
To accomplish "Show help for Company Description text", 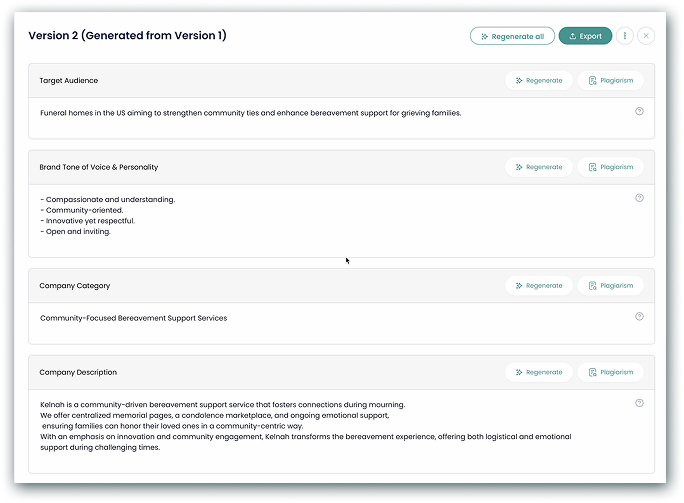I will point(639,403).
